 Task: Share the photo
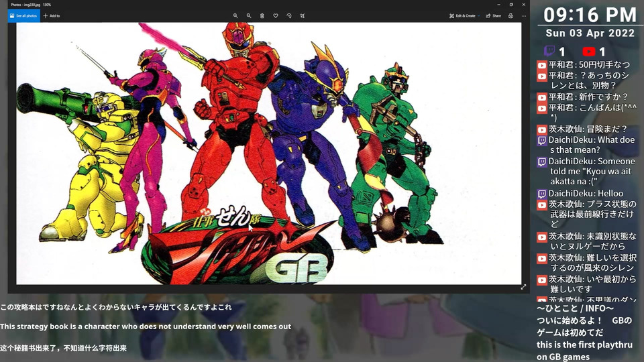point(494,15)
